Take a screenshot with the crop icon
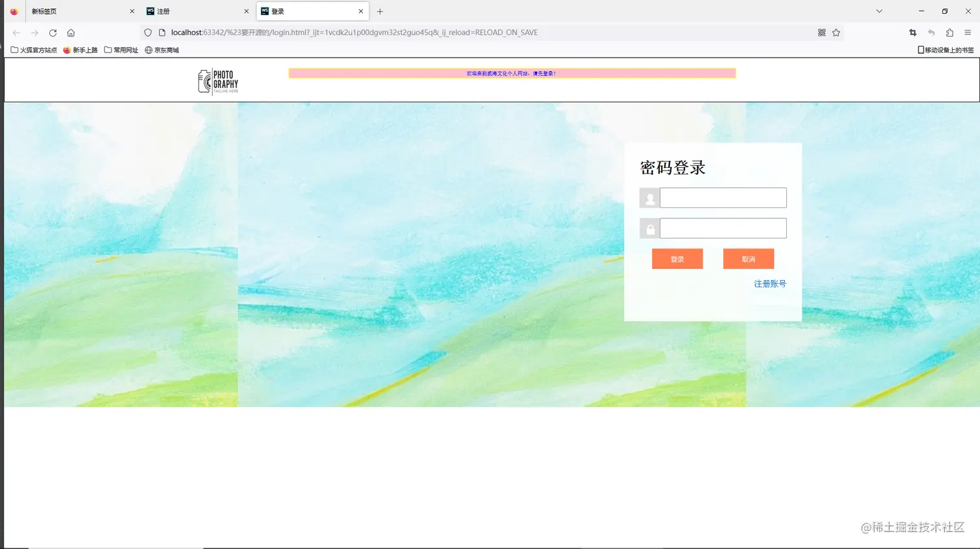 pos(913,32)
